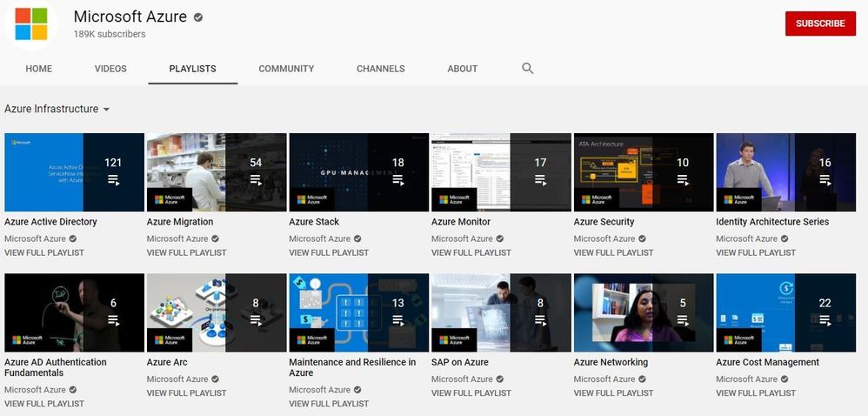Click playlist icon on Identity Architecture Series thumbnail
The width and height of the screenshot is (868, 416).
pos(825,180)
